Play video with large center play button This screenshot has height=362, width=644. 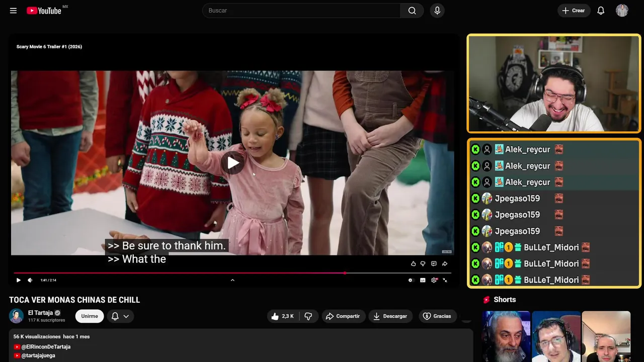pos(232,162)
